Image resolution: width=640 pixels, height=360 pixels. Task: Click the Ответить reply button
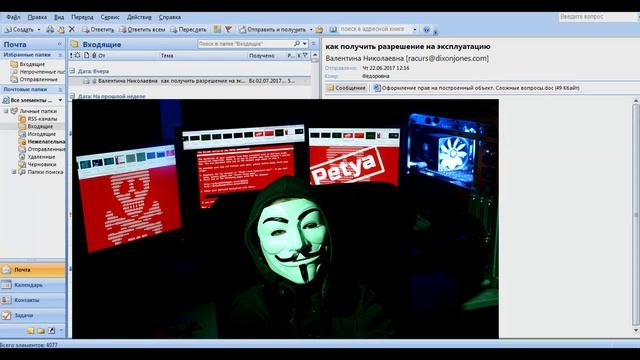[x=98, y=29]
